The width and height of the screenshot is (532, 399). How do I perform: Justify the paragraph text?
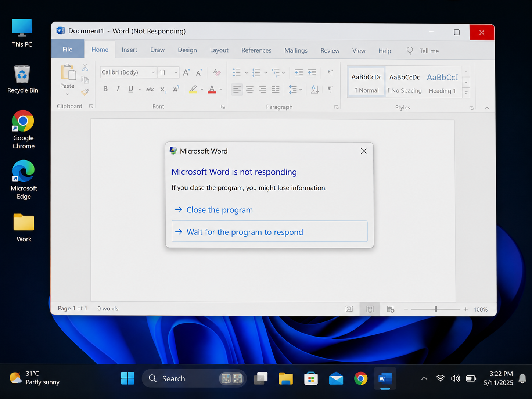click(x=276, y=89)
